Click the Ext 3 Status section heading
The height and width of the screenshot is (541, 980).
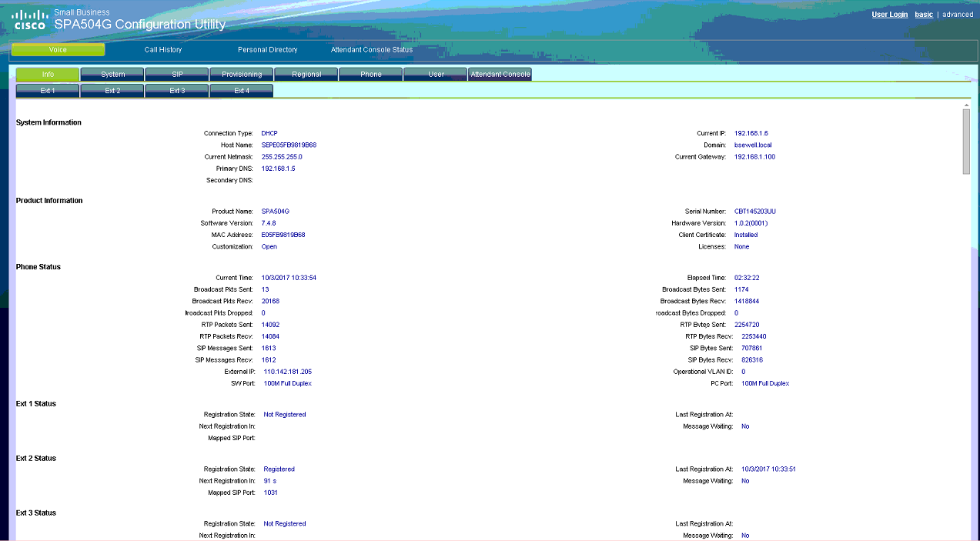pos(36,513)
